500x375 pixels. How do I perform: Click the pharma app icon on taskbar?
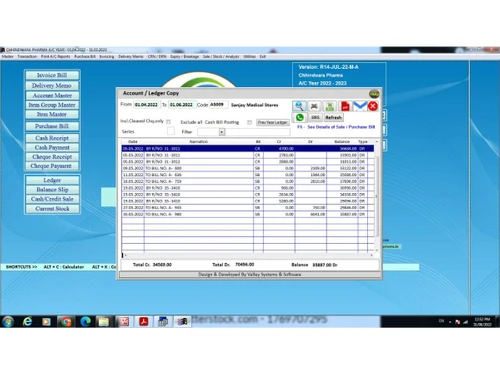pyautogui.click(x=182, y=322)
